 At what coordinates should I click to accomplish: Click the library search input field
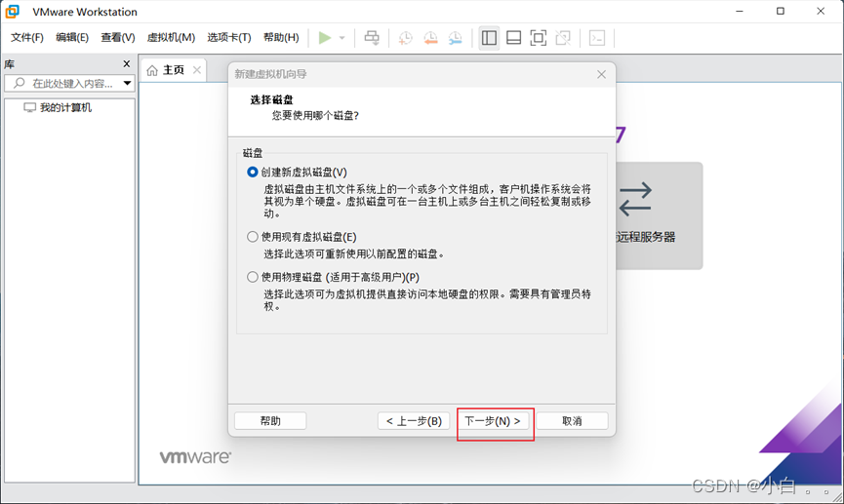pyautogui.click(x=72, y=84)
